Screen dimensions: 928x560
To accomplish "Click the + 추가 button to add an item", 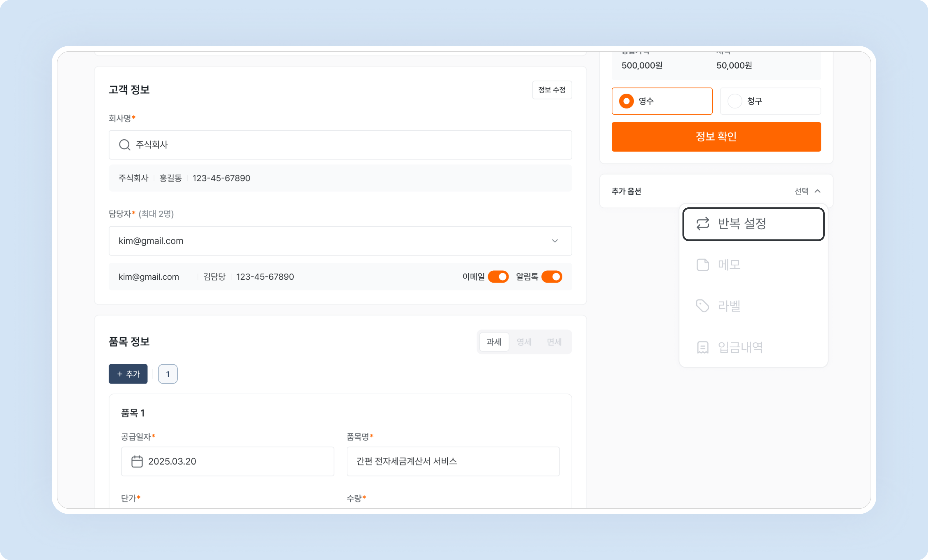I will [128, 374].
